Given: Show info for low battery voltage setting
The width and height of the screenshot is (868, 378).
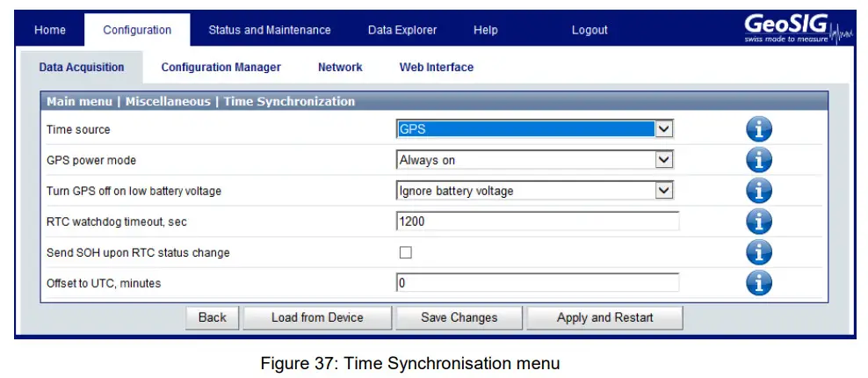Looking at the screenshot, I should point(759,191).
